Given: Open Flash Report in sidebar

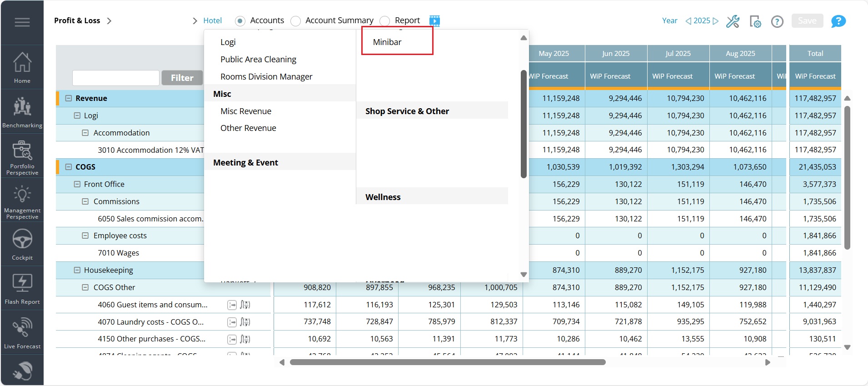Looking at the screenshot, I should click(22, 289).
